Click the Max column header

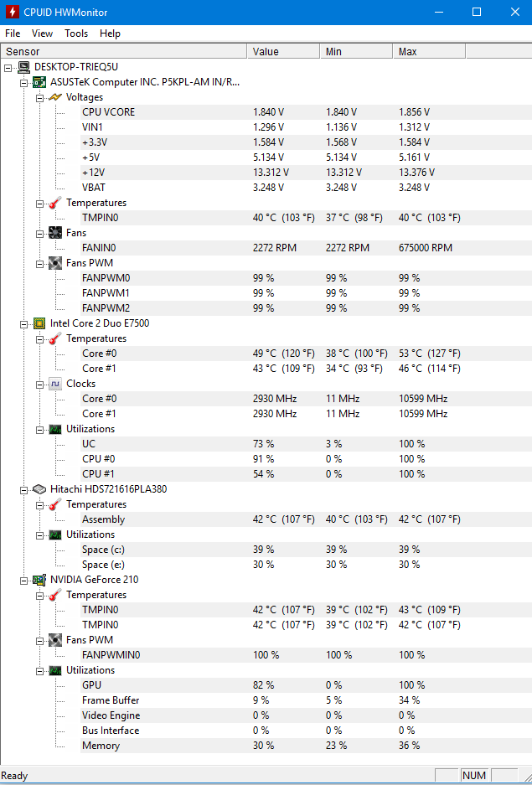click(429, 52)
